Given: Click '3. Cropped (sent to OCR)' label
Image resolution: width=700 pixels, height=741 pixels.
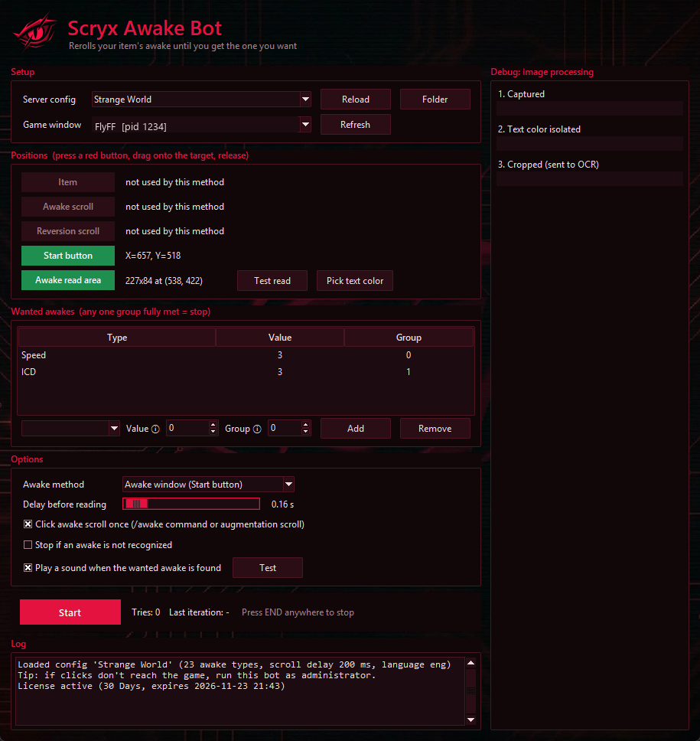Looking at the screenshot, I should 549,165.
